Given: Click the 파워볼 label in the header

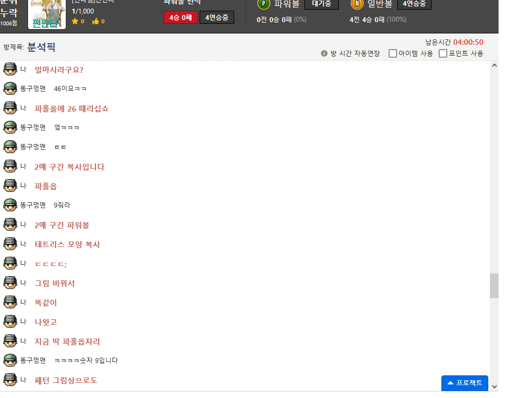Looking at the screenshot, I should coord(287,4).
